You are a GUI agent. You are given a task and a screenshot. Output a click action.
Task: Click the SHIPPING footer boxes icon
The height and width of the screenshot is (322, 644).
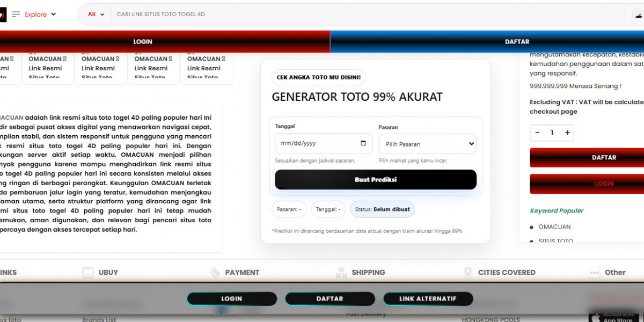click(x=341, y=273)
